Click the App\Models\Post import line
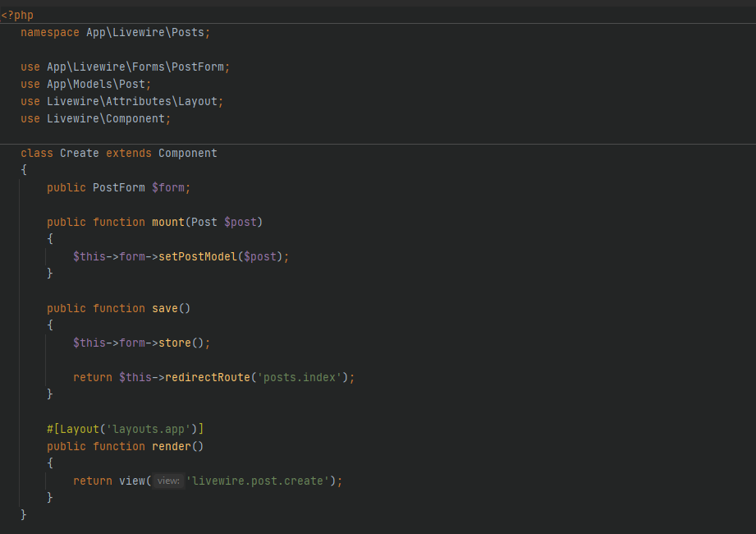The width and height of the screenshot is (756, 534). (x=99, y=84)
